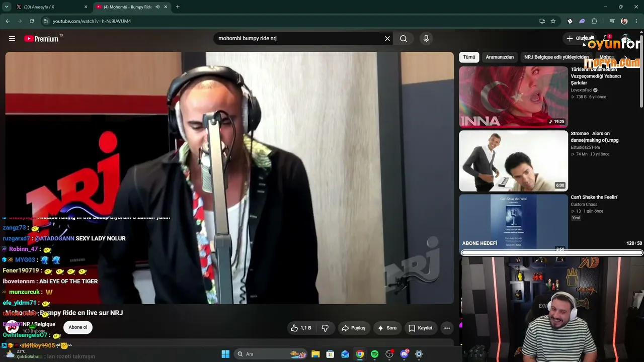Install app icon in address bar
The width and height of the screenshot is (644, 362).
[x=542, y=21]
